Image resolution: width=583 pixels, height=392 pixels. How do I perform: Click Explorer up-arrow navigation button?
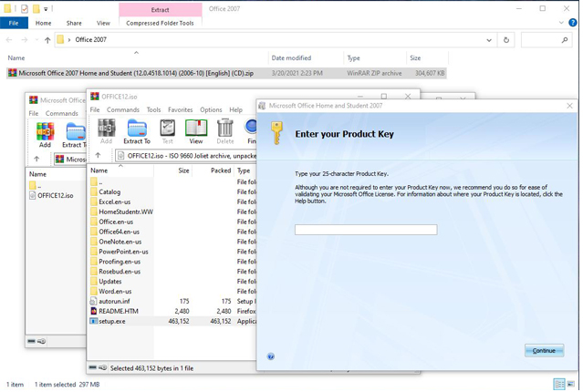pyautogui.click(x=47, y=40)
